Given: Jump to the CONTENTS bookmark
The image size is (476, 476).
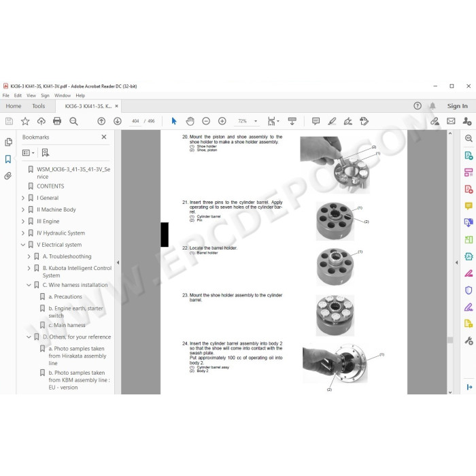Looking at the screenshot, I should [x=50, y=186].
